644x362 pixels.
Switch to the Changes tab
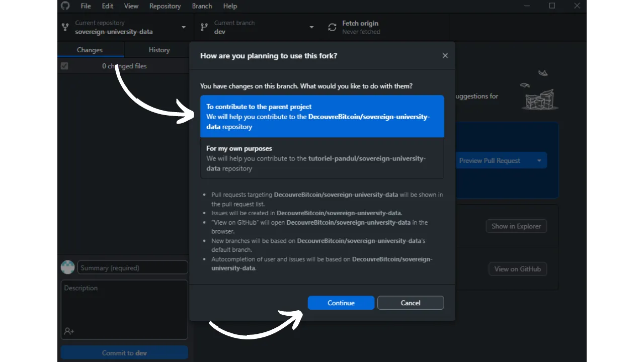pos(90,50)
